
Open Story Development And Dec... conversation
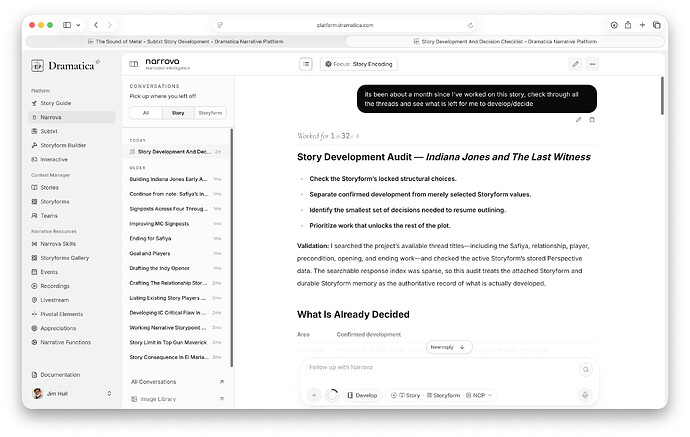tap(175, 152)
